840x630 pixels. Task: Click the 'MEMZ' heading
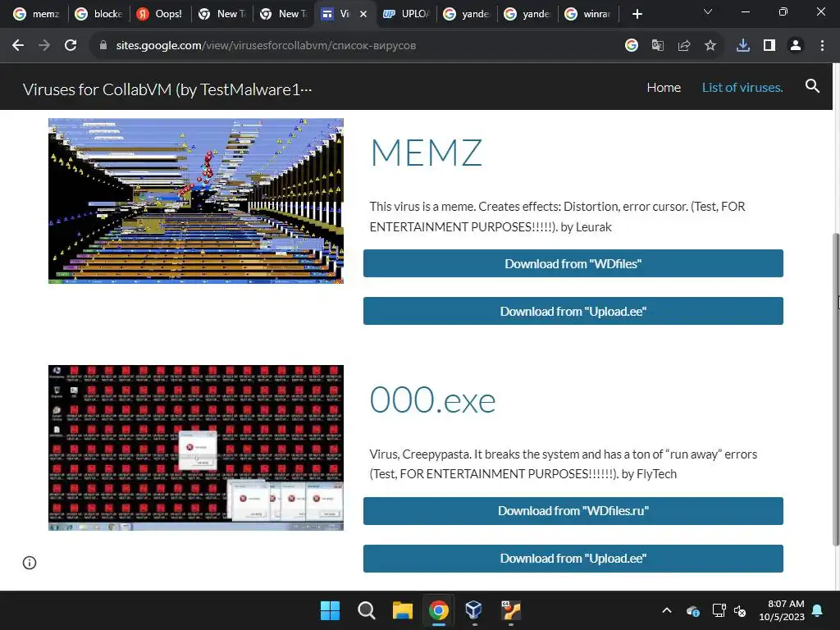point(426,153)
